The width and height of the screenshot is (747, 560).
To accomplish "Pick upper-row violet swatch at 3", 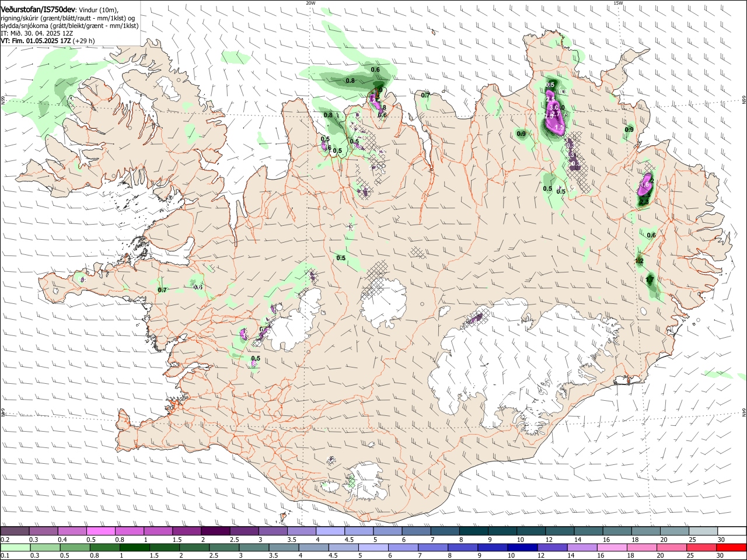I will (273, 531).
